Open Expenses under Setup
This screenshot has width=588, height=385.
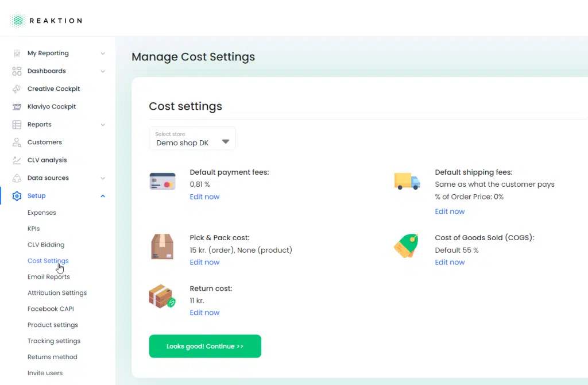pos(41,213)
